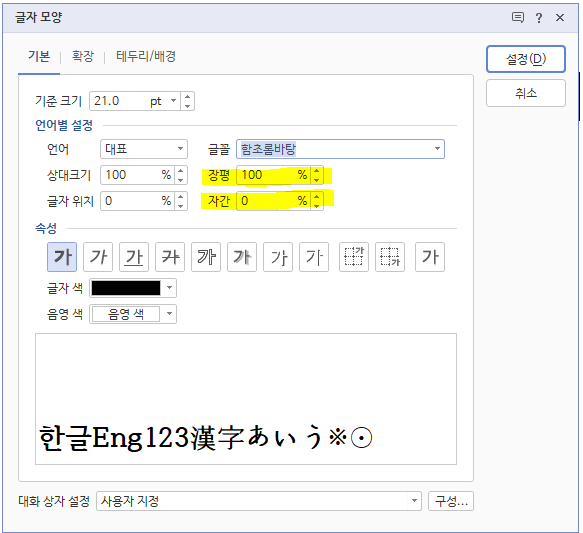The height and width of the screenshot is (533, 583).
Task: Decrease 글자 위치 value with down arrow
Action: tap(181, 206)
